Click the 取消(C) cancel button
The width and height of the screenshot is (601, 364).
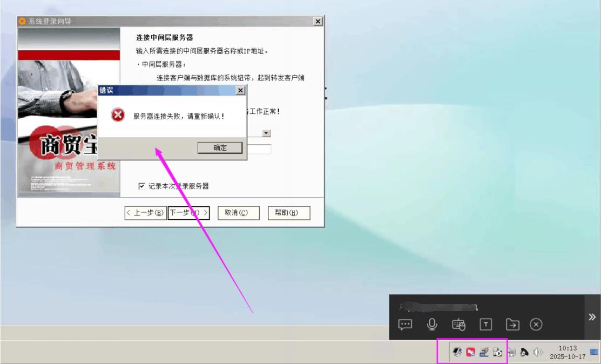tap(239, 213)
